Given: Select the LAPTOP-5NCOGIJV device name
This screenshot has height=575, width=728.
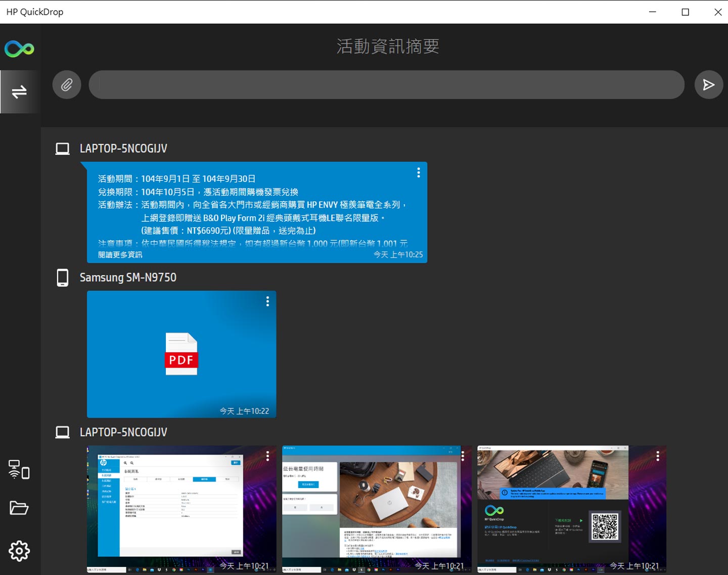Looking at the screenshot, I should tap(123, 148).
